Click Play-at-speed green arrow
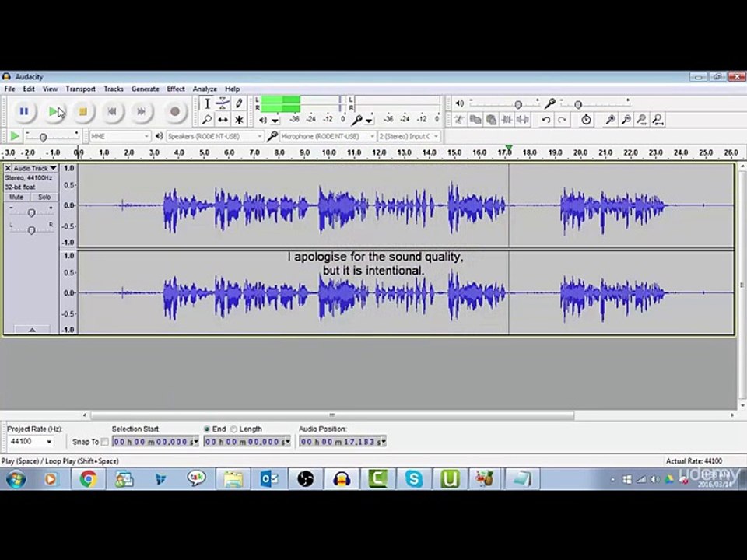Image resolution: width=747 pixels, height=560 pixels. pos(15,136)
